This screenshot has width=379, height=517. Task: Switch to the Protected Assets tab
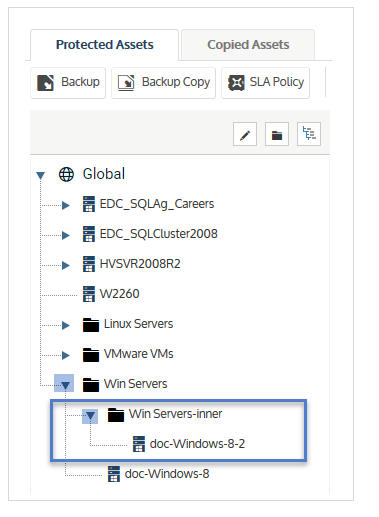(x=104, y=45)
